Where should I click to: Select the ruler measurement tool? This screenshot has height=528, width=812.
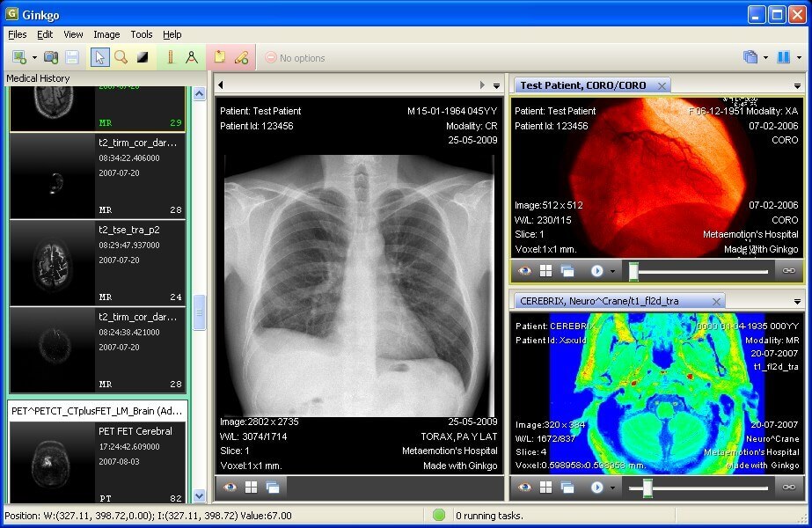pyautogui.click(x=172, y=56)
